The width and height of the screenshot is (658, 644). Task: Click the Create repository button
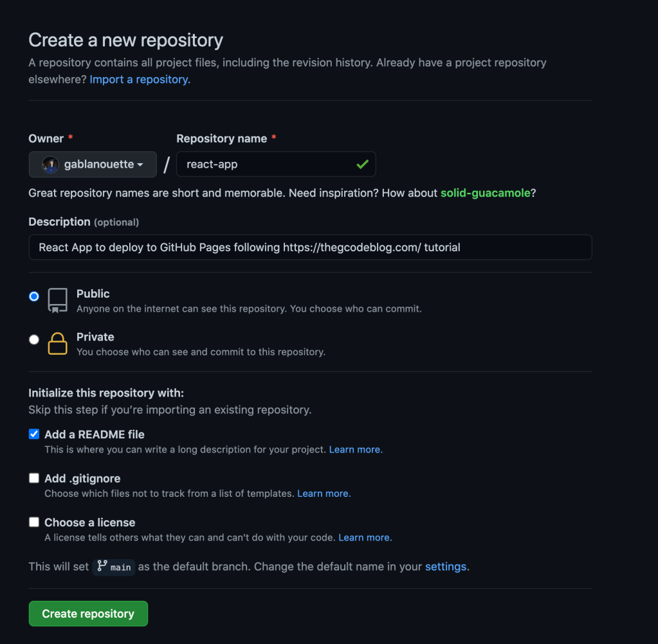(88, 614)
